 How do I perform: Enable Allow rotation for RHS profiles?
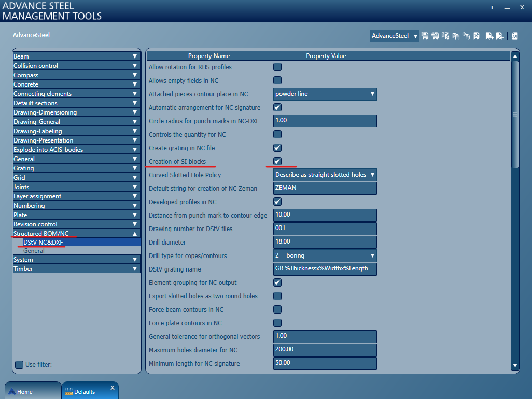(x=277, y=67)
